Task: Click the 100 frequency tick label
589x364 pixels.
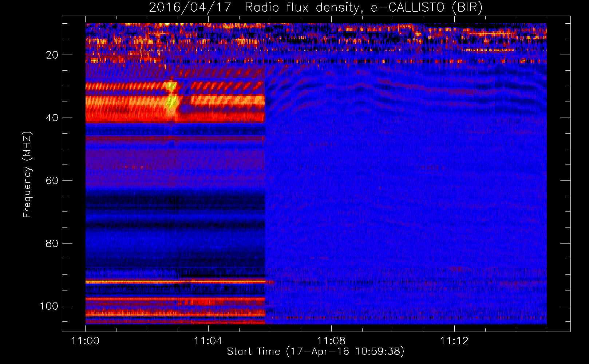Action: click(x=49, y=306)
